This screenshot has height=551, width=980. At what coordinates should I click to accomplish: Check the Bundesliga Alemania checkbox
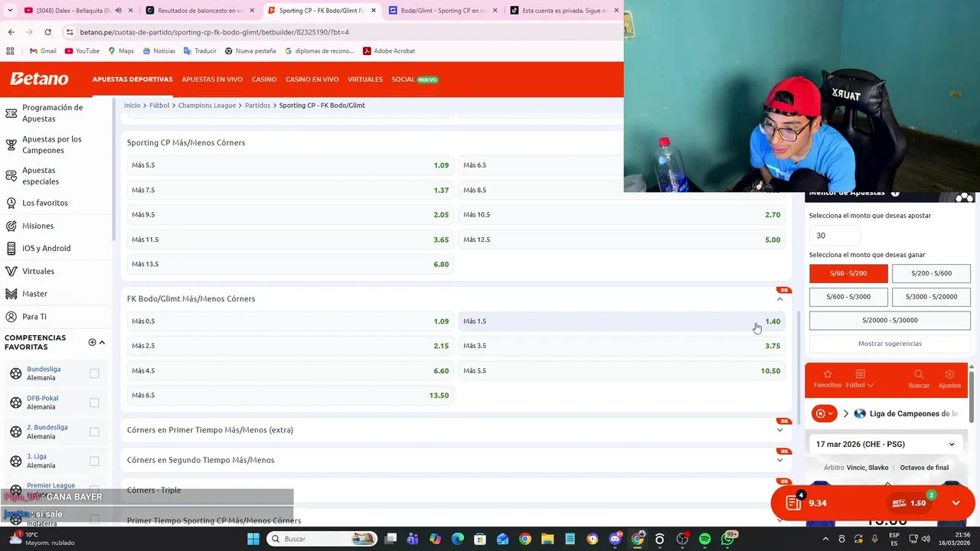click(x=94, y=373)
